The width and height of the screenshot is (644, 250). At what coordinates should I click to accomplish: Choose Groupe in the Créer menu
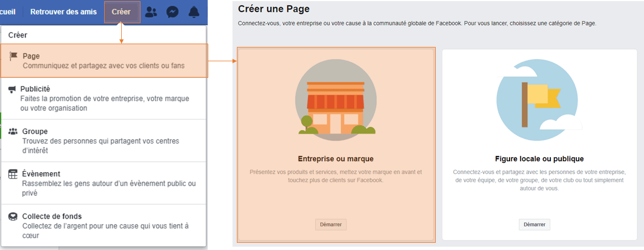point(103,141)
